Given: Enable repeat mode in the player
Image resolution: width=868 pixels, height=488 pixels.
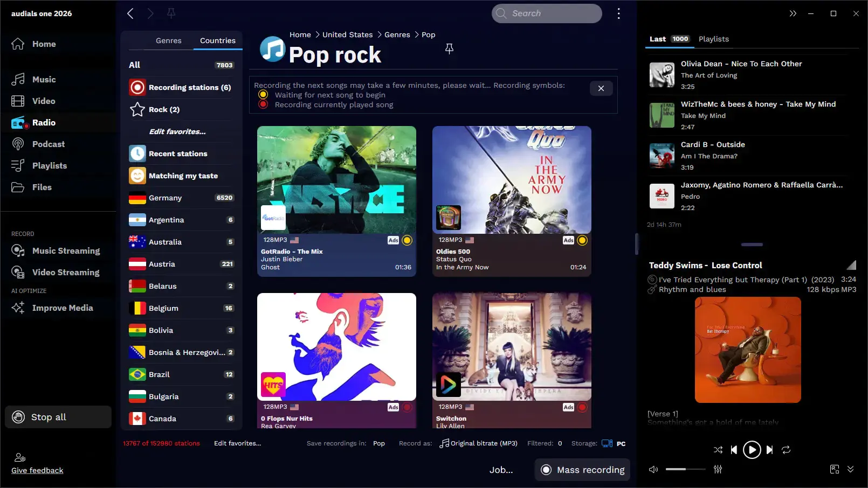Looking at the screenshot, I should pos(787,450).
